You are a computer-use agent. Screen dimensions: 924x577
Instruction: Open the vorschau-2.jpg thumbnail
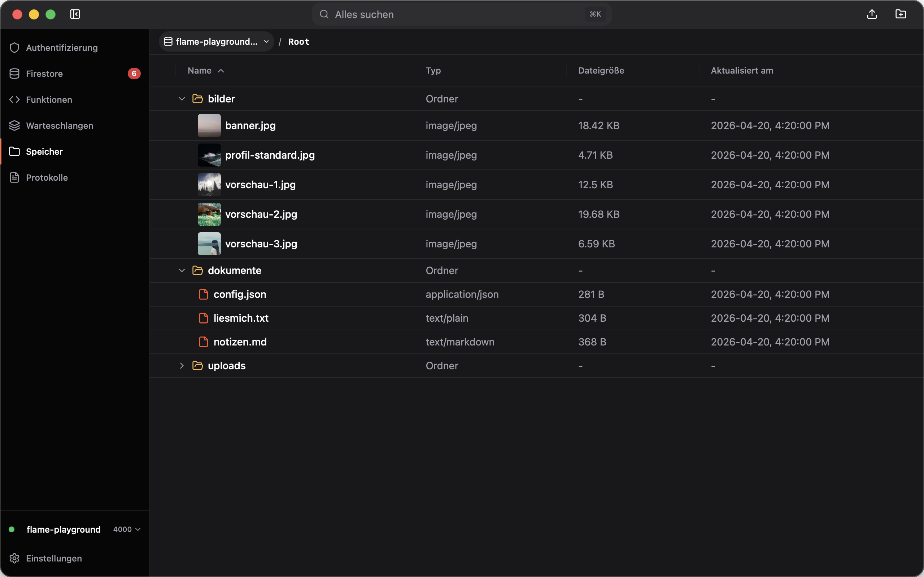pos(209,214)
